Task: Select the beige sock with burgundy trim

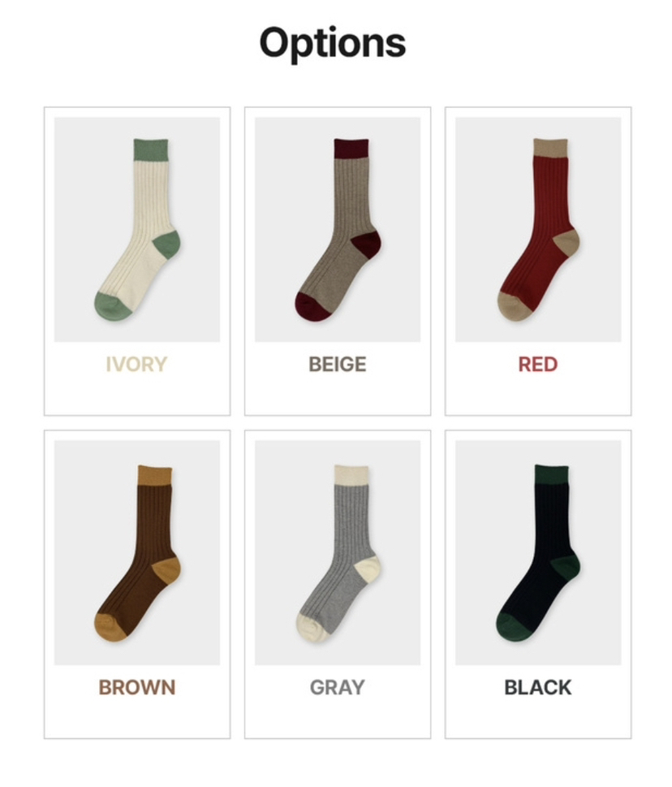Action: (x=338, y=229)
